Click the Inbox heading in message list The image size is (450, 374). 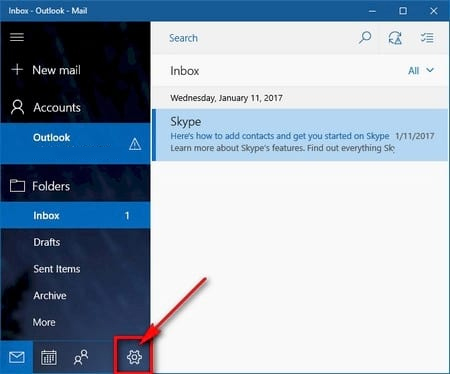185,71
